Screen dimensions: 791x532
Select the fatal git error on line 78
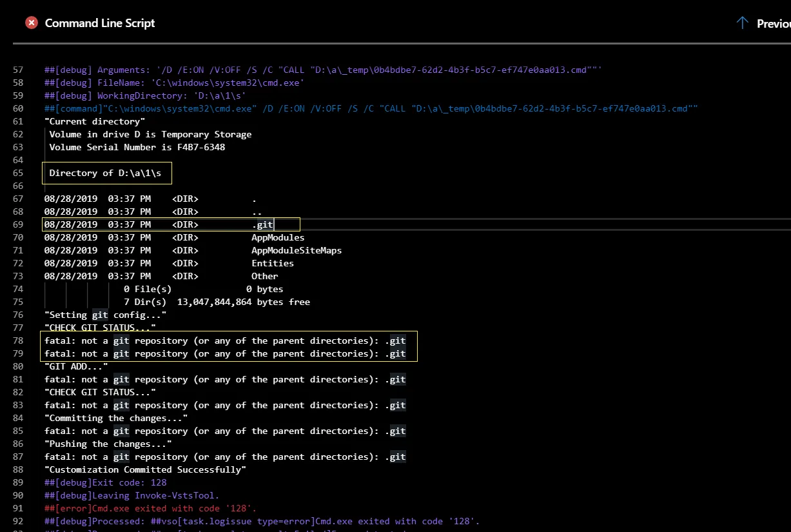225,340
